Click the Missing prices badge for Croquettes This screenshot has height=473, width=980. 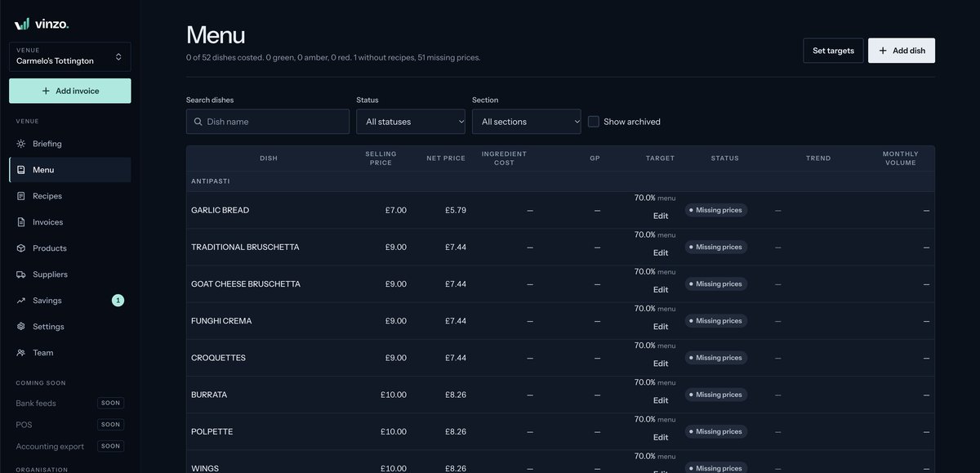pyautogui.click(x=716, y=358)
